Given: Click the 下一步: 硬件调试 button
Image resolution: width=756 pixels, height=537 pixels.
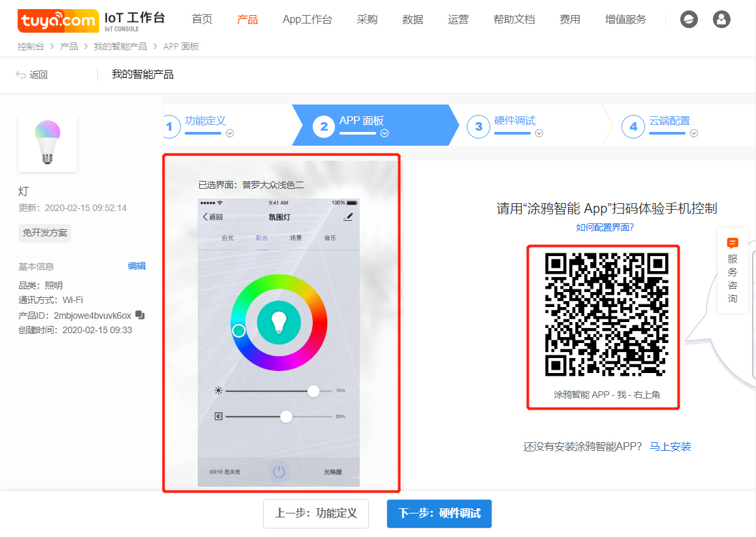Looking at the screenshot, I should click(x=439, y=514).
